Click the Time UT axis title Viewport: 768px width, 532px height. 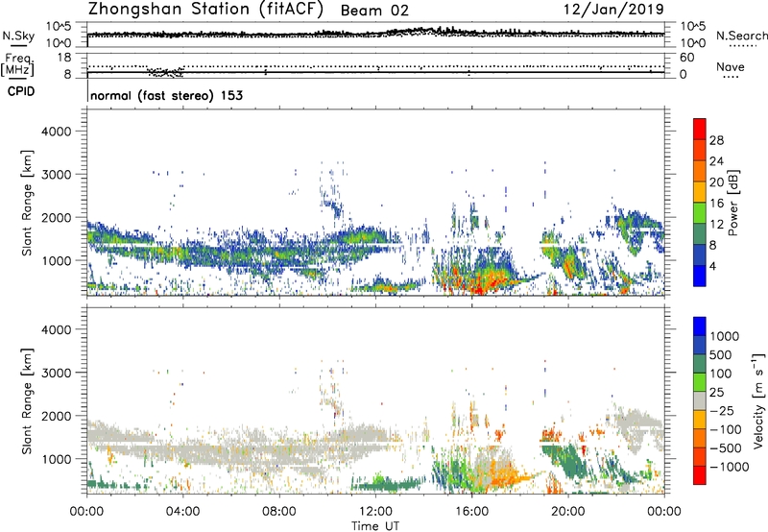pyautogui.click(x=375, y=525)
